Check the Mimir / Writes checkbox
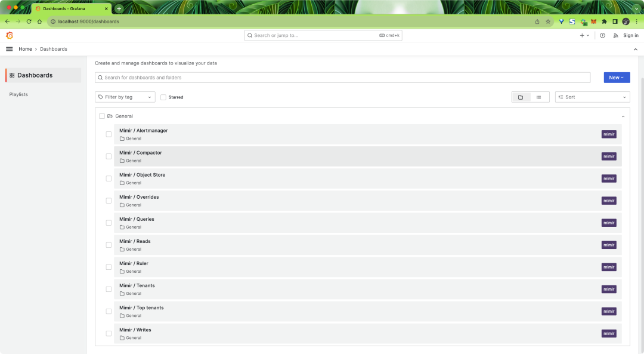 tap(109, 334)
